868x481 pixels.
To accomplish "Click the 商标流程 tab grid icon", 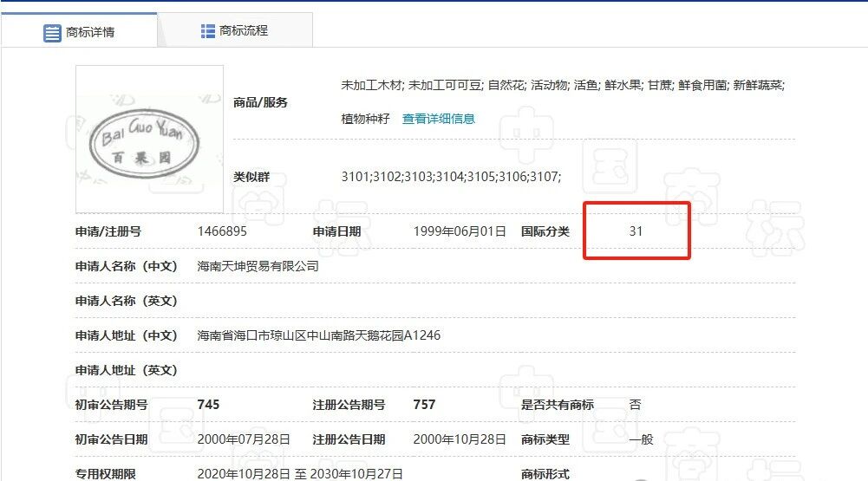I will pos(207,31).
